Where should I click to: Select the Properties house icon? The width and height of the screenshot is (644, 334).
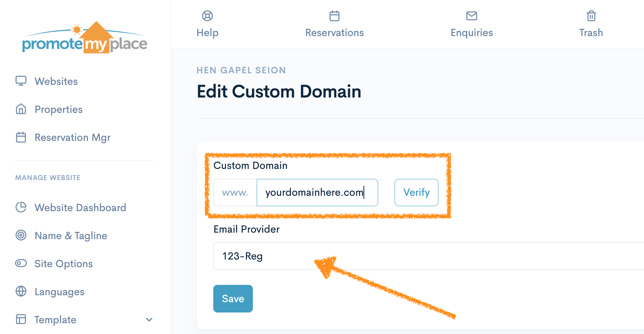coord(21,109)
